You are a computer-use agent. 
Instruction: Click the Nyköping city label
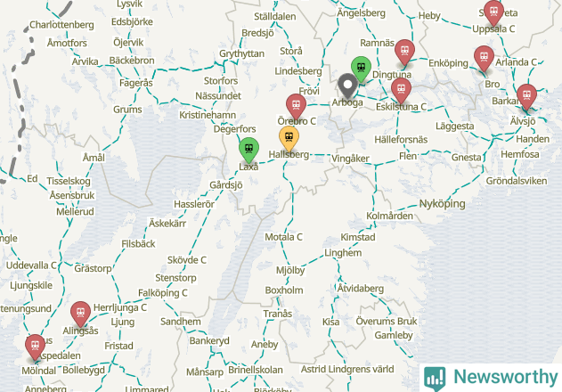[x=443, y=204]
